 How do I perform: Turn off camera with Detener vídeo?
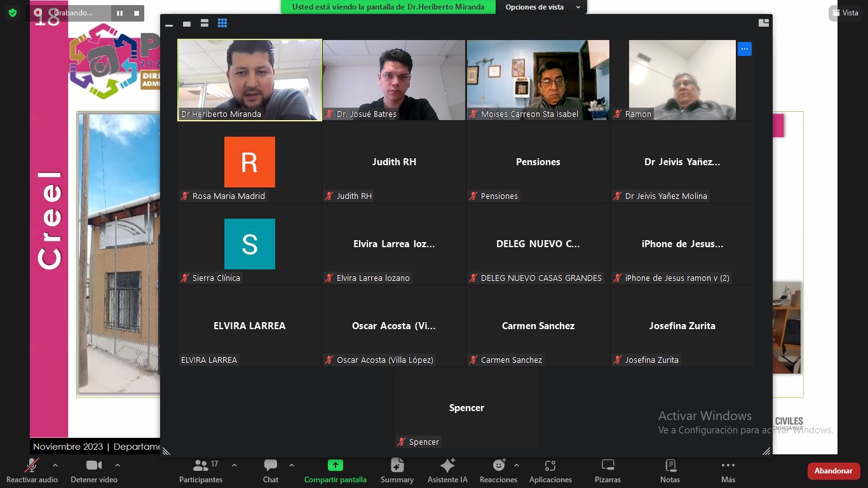[x=94, y=470]
